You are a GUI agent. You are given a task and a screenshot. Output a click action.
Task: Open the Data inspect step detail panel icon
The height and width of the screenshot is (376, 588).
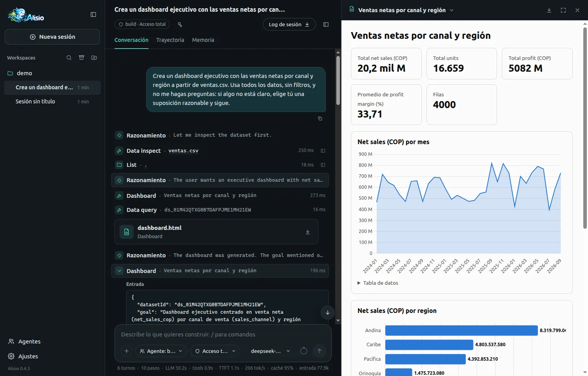click(x=323, y=151)
